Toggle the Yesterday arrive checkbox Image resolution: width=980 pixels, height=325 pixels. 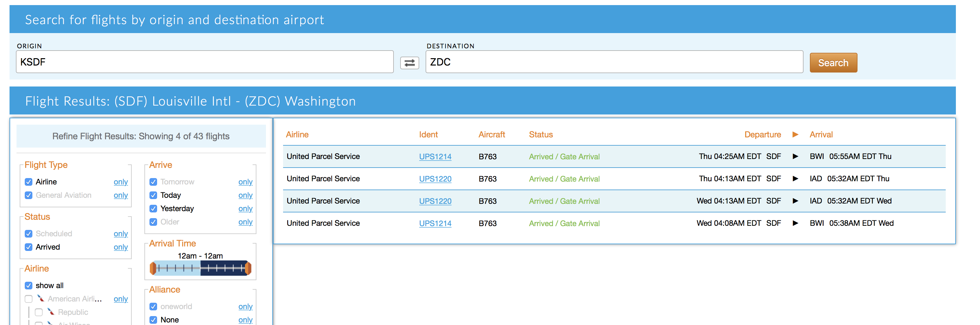pyautogui.click(x=153, y=208)
